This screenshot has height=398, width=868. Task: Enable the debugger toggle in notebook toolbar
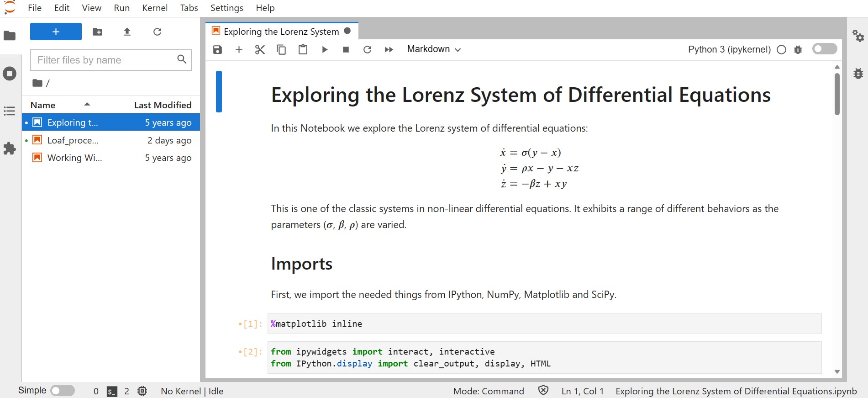(825, 49)
